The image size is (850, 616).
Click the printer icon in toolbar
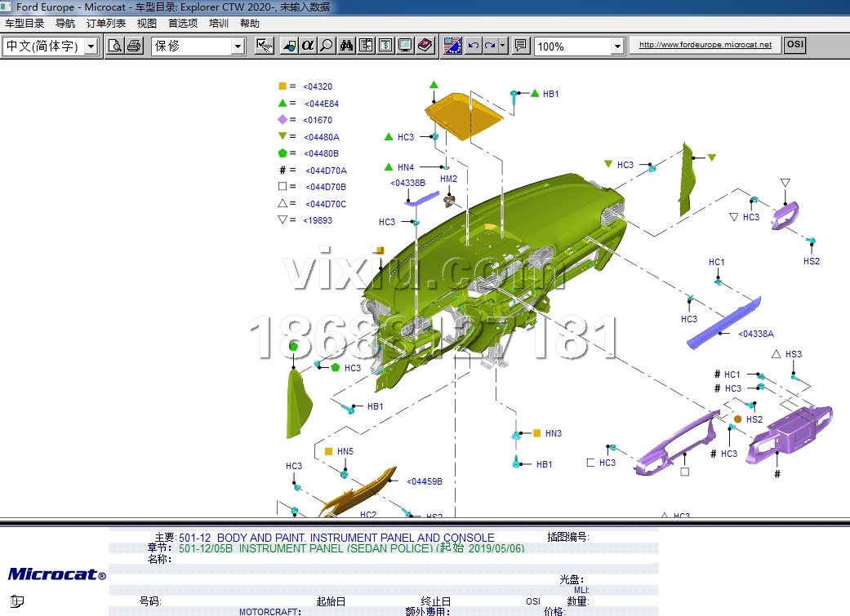pyautogui.click(x=134, y=47)
